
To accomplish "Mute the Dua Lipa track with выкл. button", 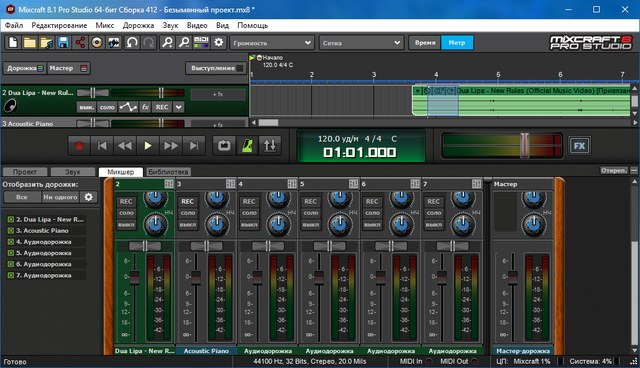I will point(86,107).
